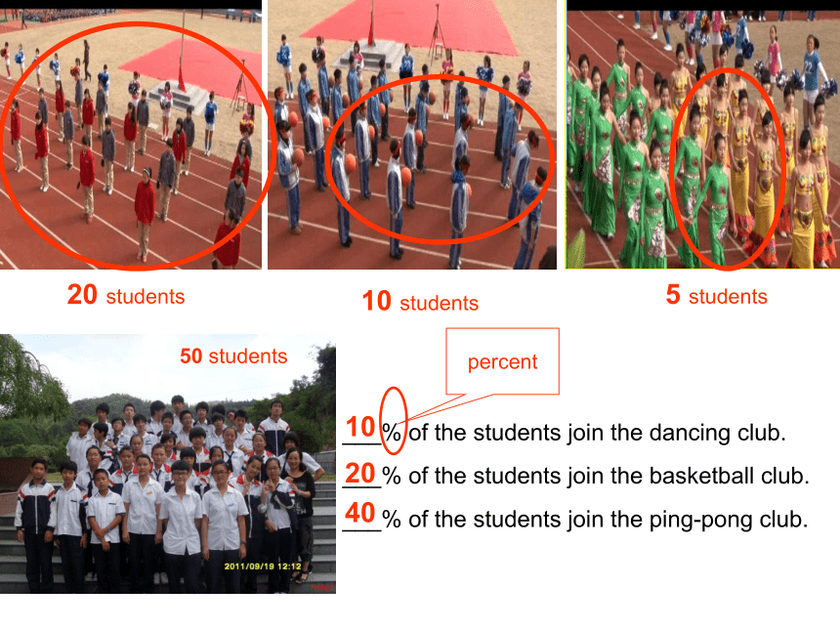
Task: Click the circled percent sign
Action: coord(393,421)
